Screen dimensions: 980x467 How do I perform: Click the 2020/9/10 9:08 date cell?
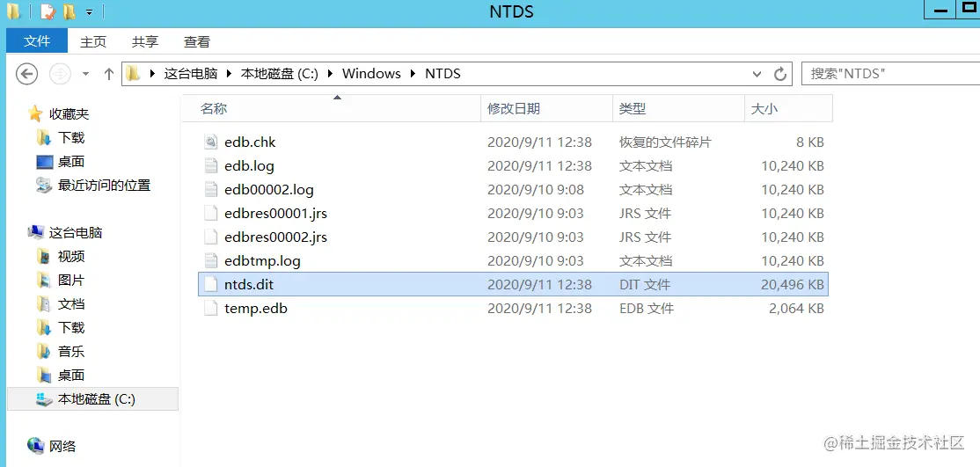tap(535, 189)
